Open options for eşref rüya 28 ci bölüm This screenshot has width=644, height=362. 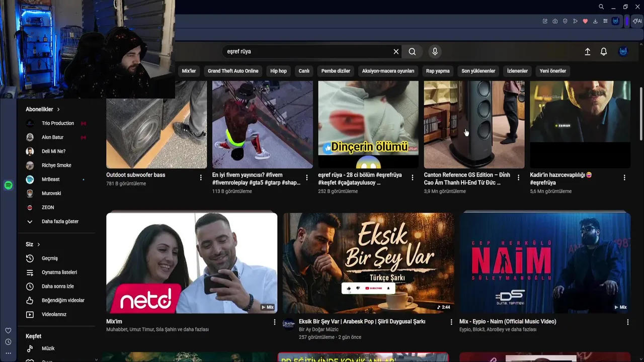pos(413,177)
